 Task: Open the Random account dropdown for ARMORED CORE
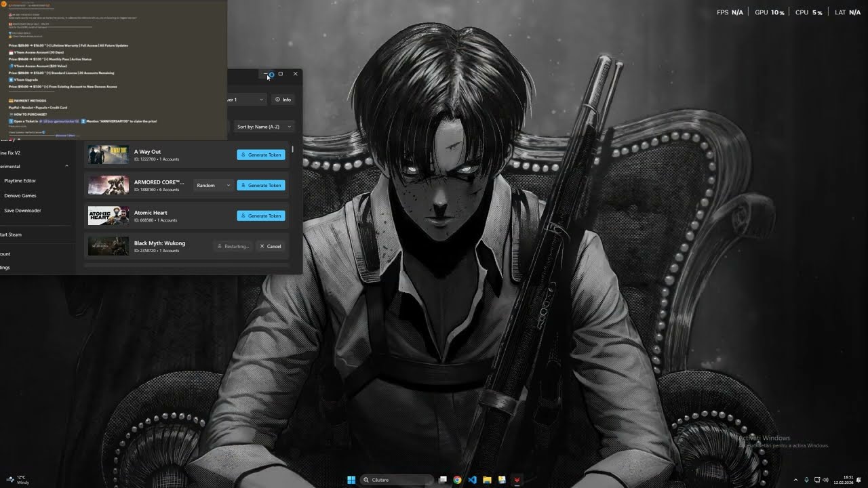pos(214,186)
